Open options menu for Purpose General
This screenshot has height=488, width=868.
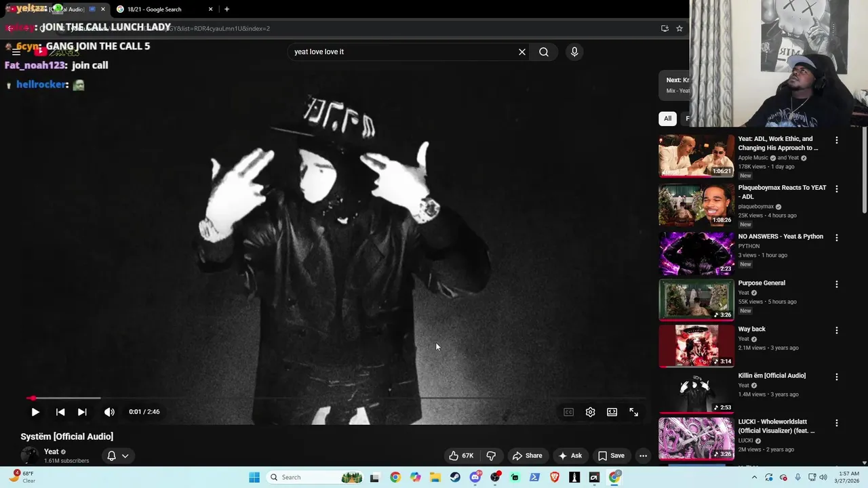[837, 284]
